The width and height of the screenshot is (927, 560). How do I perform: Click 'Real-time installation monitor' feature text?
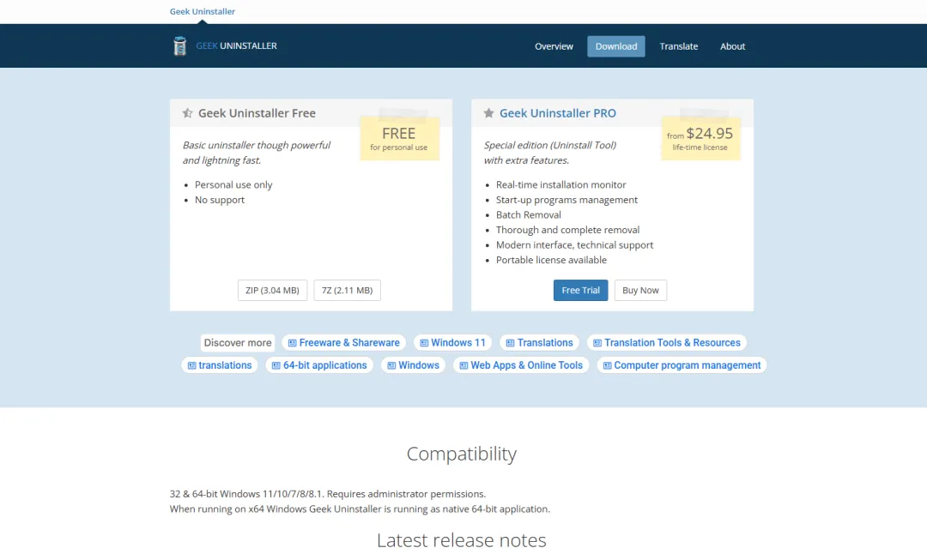[x=561, y=185]
